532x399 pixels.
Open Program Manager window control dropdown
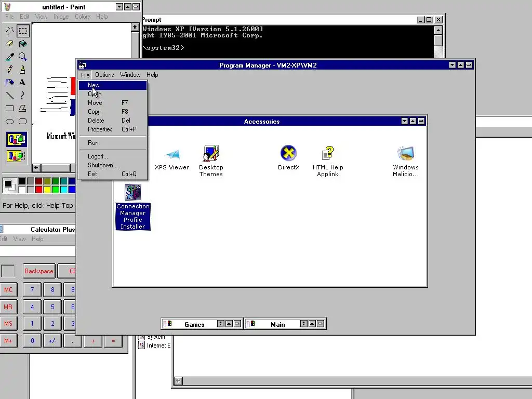453,65
